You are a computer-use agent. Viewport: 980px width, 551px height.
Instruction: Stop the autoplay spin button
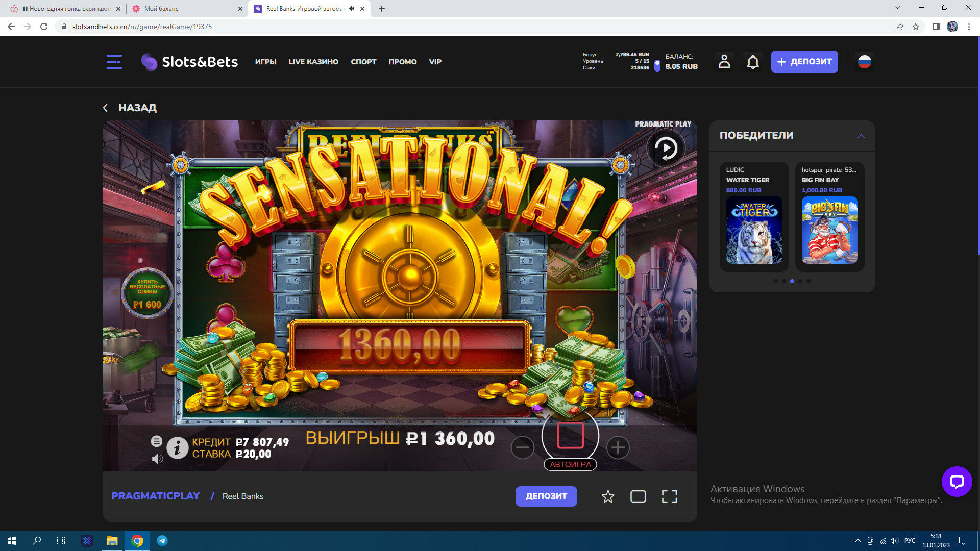coord(570,435)
